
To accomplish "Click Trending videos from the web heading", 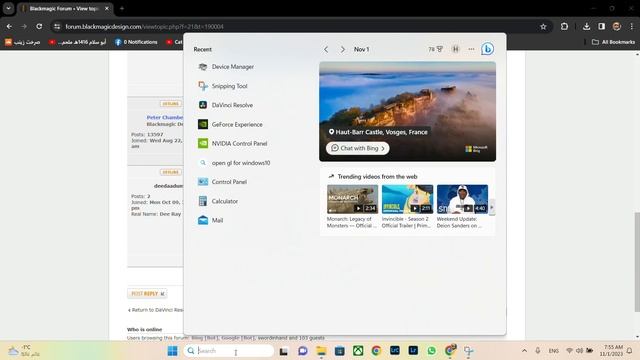I will [377, 177].
